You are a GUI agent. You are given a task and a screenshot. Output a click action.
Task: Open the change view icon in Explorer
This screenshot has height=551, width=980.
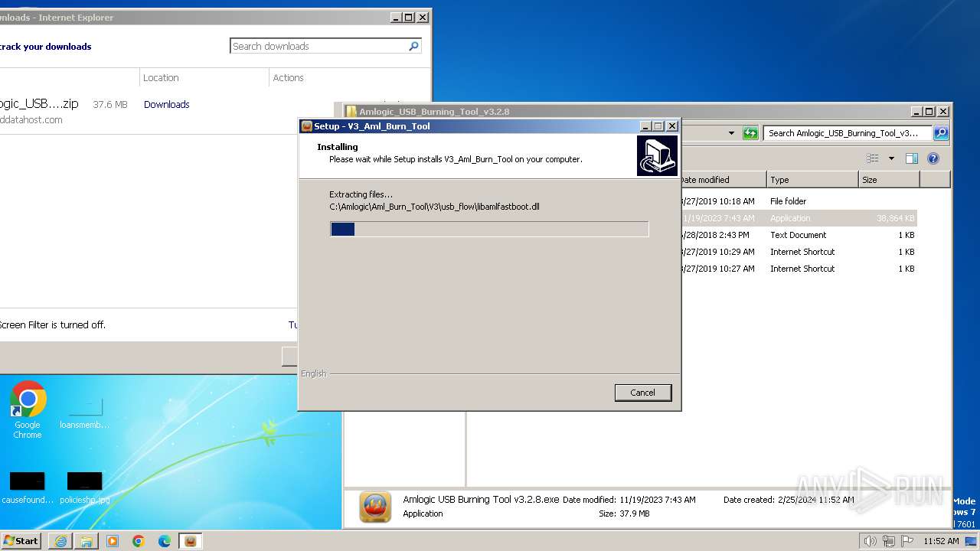(x=873, y=158)
